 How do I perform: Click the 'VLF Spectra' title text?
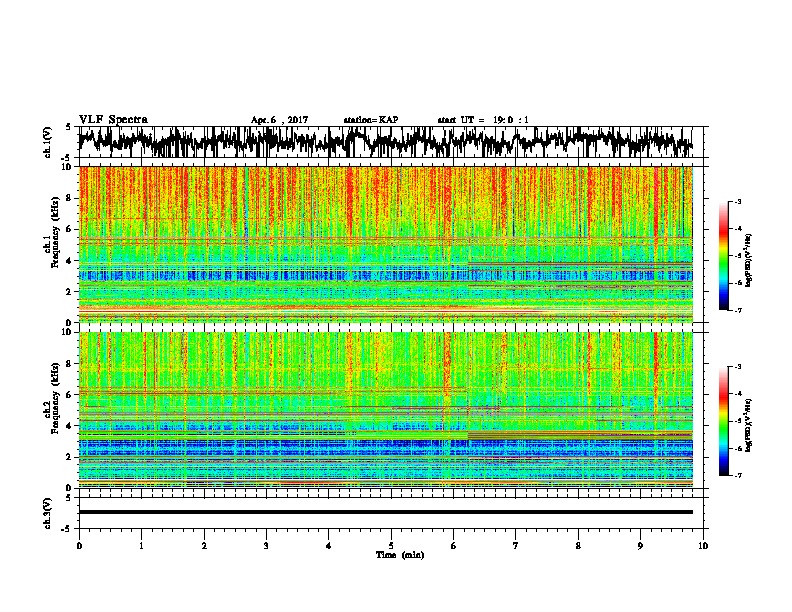[x=113, y=120]
